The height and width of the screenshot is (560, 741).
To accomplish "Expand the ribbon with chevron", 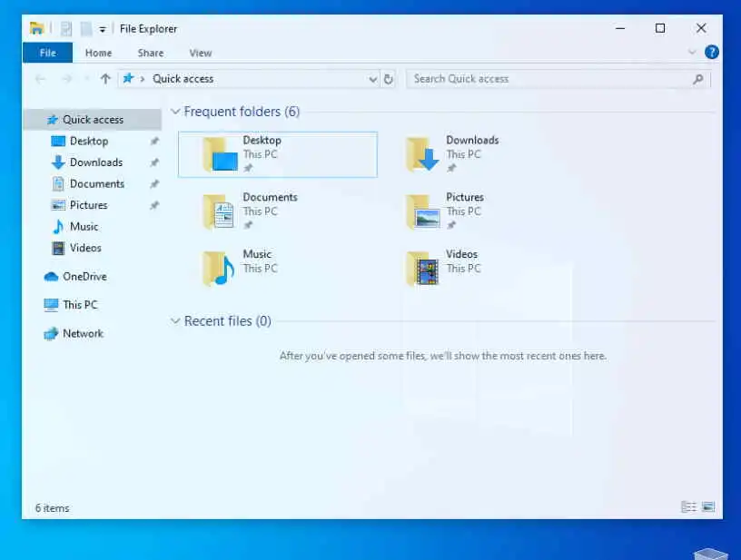I will tap(692, 53).
